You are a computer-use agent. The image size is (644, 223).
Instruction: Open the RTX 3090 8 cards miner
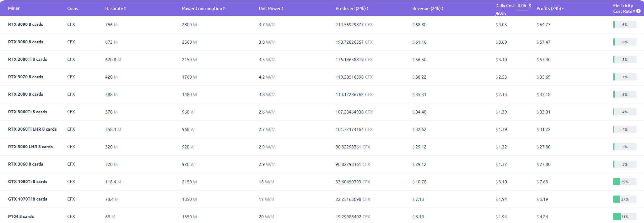coord(26,24)
